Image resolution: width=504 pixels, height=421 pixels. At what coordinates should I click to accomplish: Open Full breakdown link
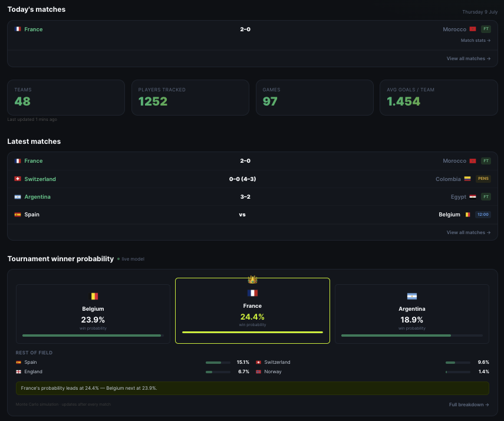point(469,404)
